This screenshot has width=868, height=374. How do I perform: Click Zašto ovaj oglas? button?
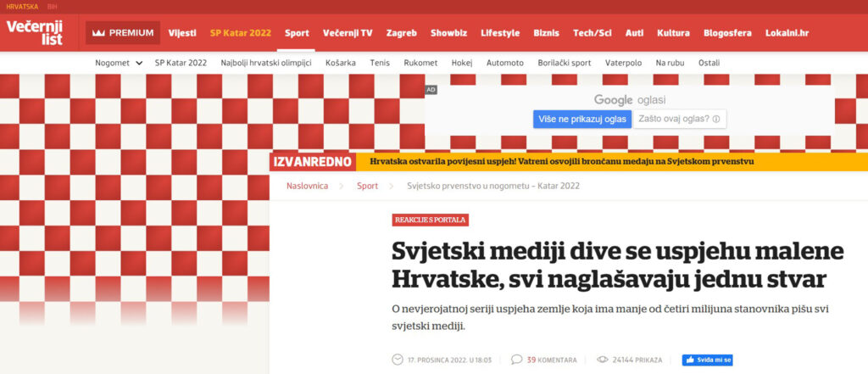pyautogui.click(x=679, y=119)
